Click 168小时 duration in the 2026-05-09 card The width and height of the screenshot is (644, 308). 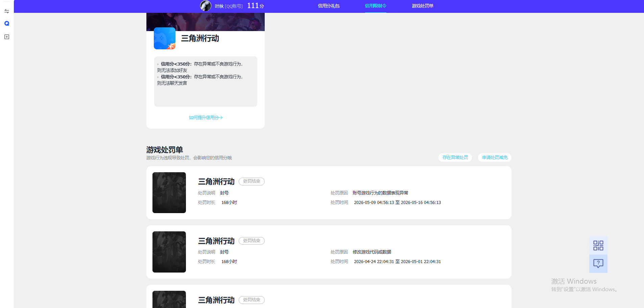tap(229, 203)
